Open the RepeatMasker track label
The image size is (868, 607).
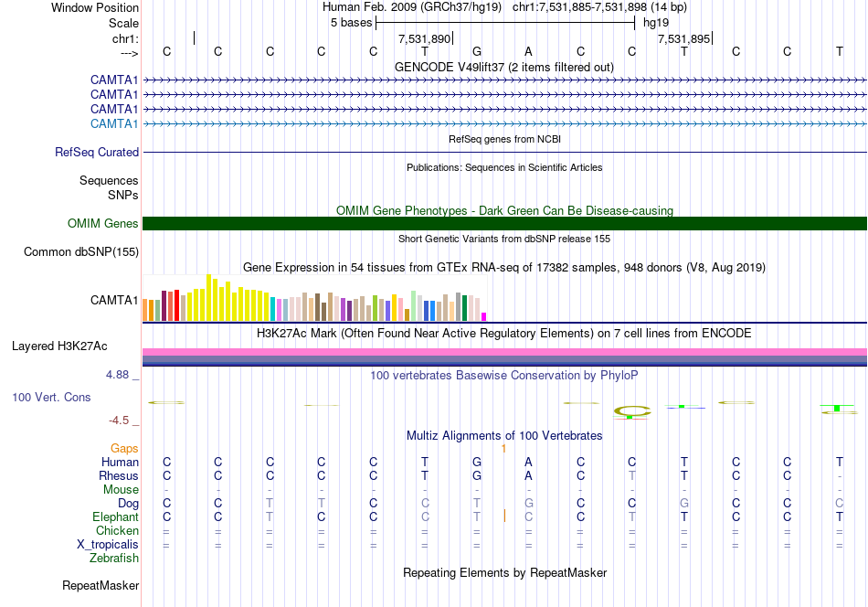point(101,585)
